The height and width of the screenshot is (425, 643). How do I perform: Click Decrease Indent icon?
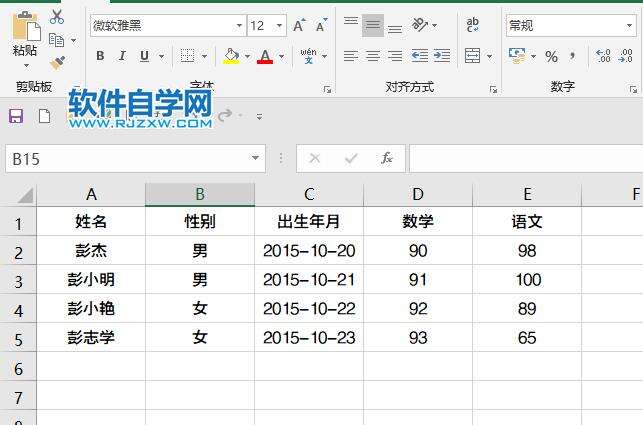click(x=420, y=56)
